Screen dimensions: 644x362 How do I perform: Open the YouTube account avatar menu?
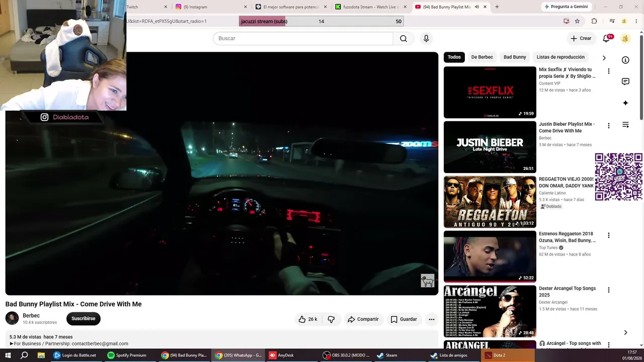[625, 38]
